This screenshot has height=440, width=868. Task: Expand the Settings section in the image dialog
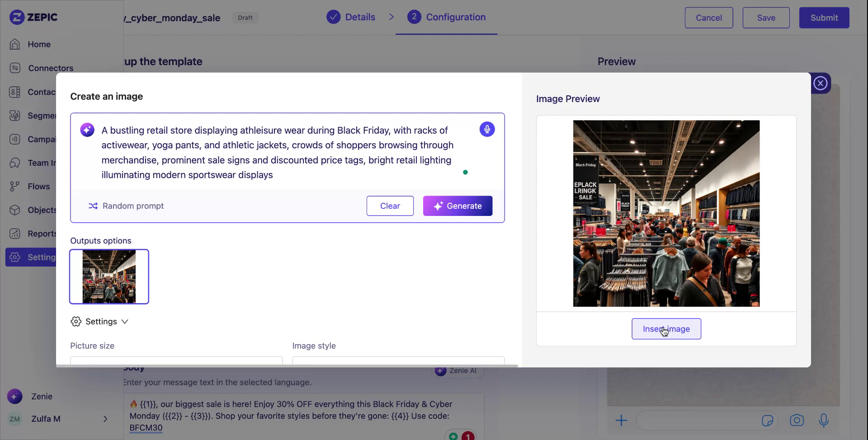click(99, 321)
